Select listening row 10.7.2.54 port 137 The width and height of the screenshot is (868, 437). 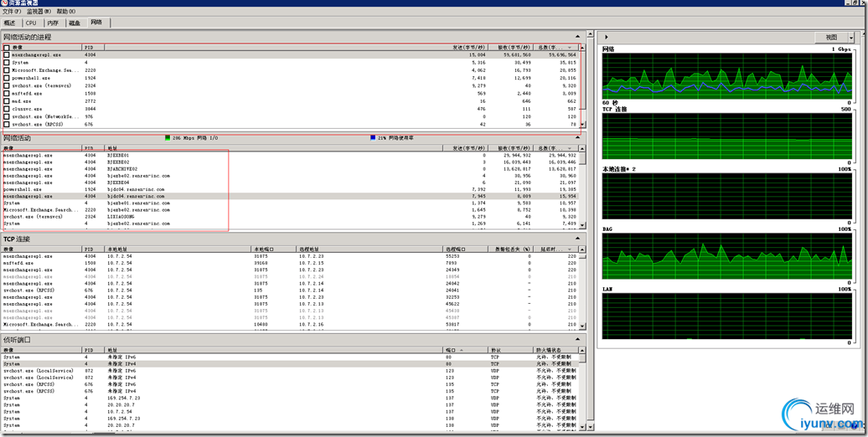pyautogui.click(x=290, y=412)
